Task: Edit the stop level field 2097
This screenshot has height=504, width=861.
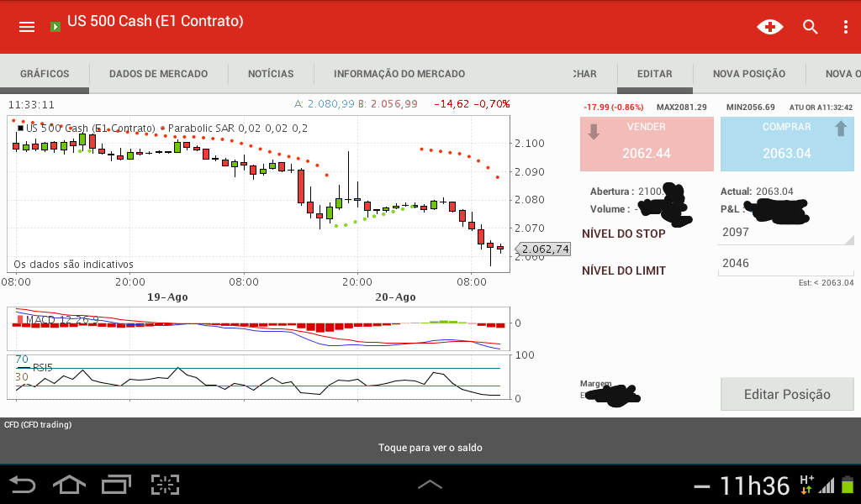Action: coord(786,233)
